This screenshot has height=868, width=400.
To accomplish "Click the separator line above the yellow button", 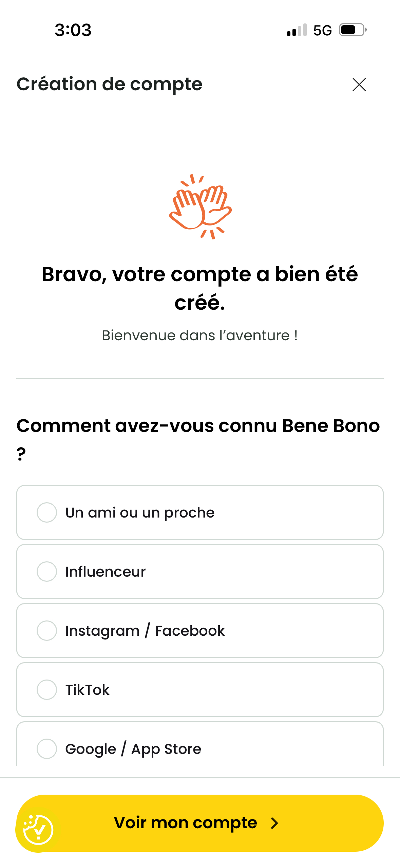I will click(x=200, y=778).
